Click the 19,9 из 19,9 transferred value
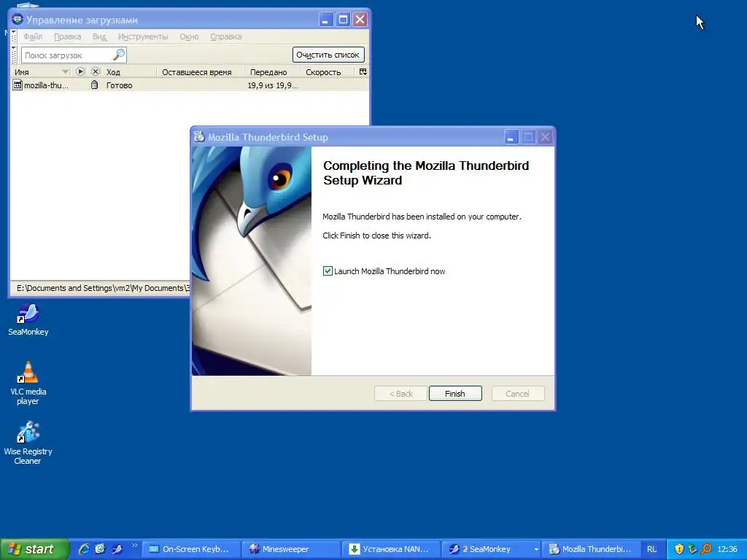The width and height of the screenshot is (747, 560). pos(273,85)
